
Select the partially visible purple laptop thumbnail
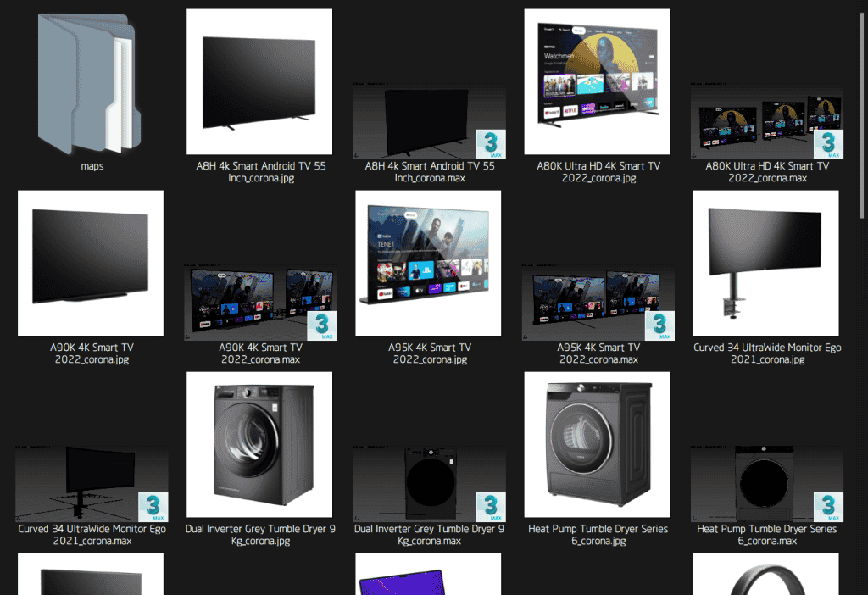[x=428, y=574]
